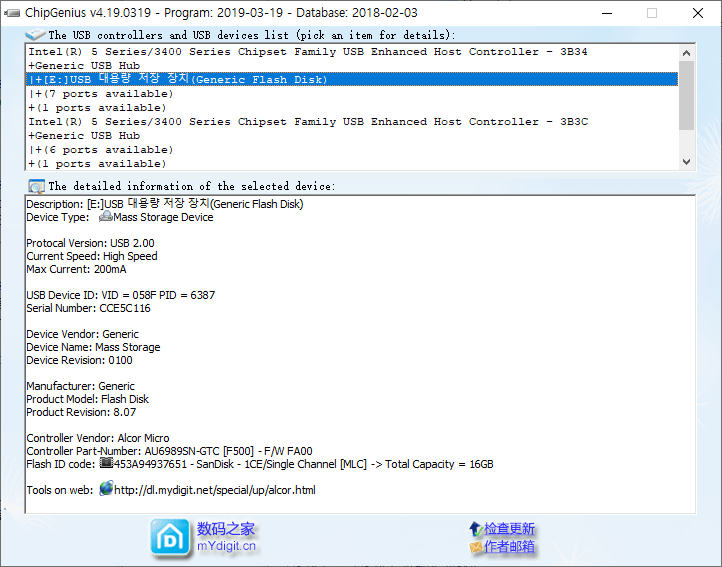Open the 数码之家 mYdigit.cn link

[x=226, y=537]
